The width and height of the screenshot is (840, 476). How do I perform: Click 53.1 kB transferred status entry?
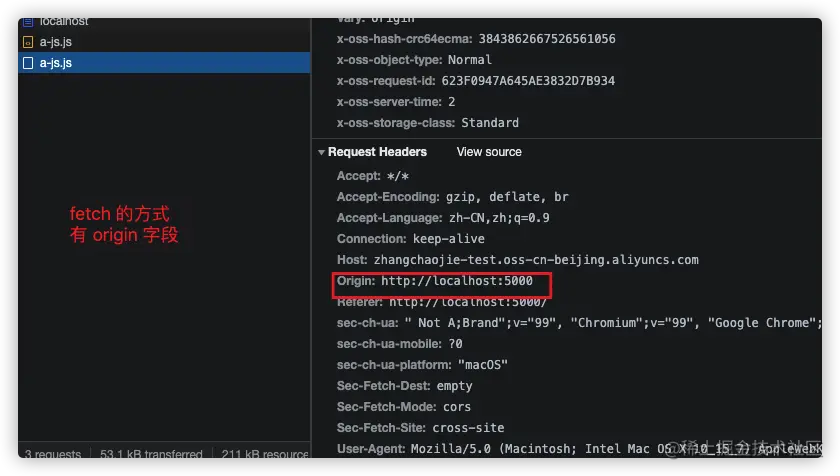tap(151, 454)
